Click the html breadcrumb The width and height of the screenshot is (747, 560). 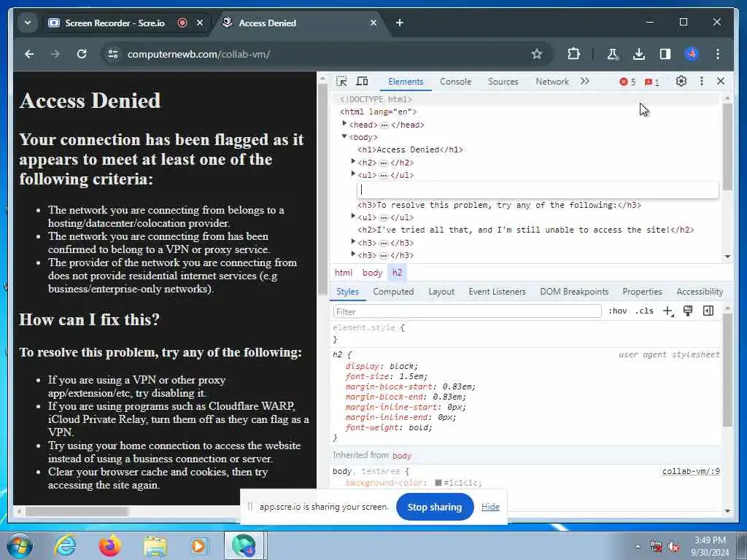(344, 273)
